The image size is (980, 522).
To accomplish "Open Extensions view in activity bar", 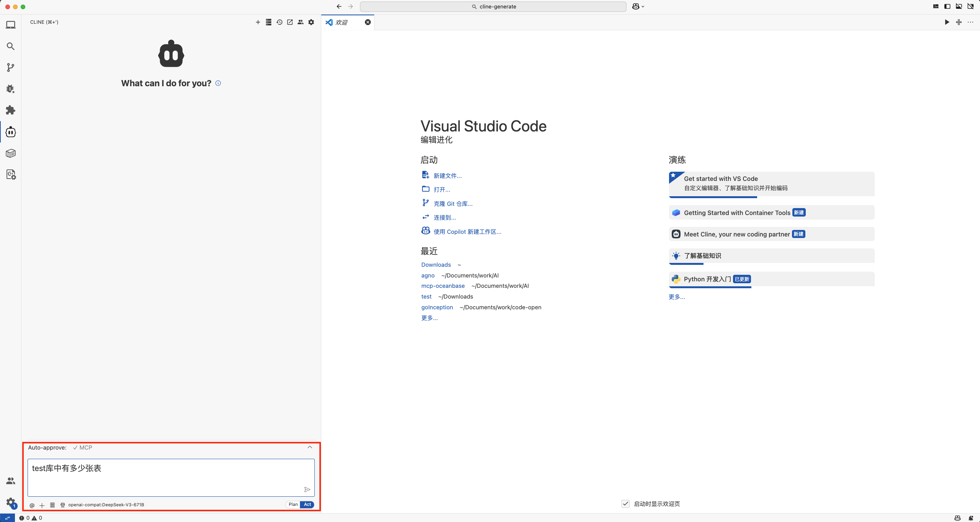I will (11, 110).
